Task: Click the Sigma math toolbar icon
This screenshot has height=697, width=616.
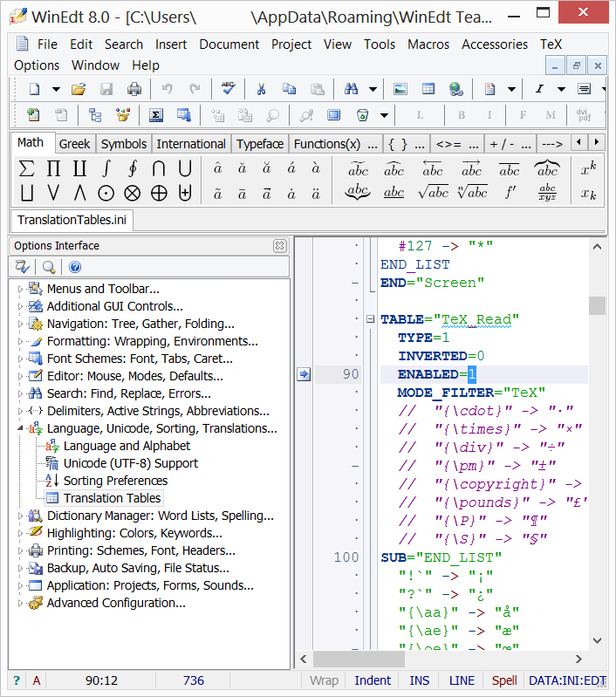Action: (x=155, y=115)
